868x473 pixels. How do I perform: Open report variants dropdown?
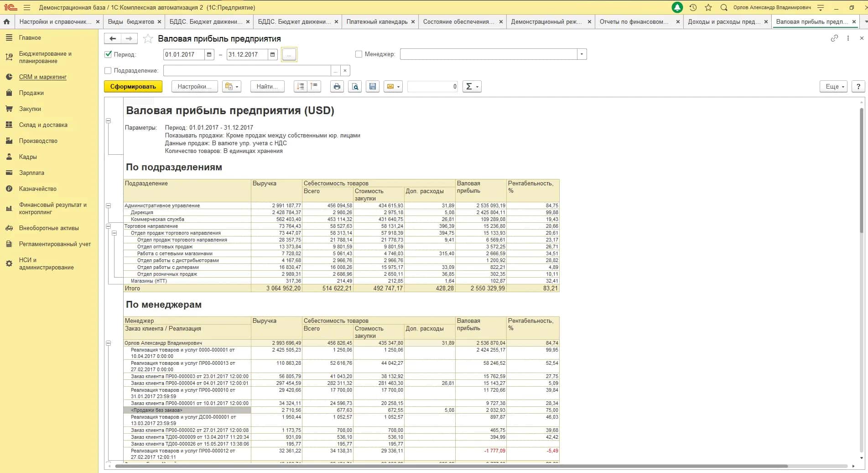pos(232,86)
